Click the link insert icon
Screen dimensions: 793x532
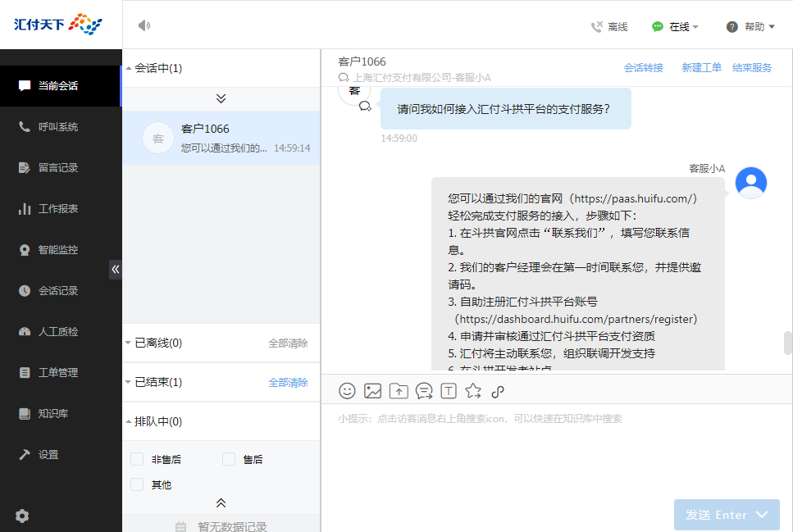498,391
